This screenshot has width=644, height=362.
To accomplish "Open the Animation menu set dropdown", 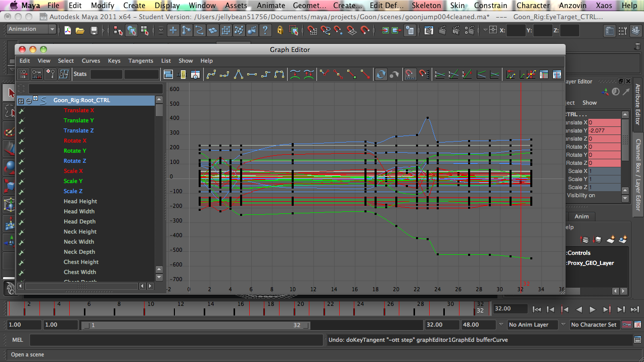I will pyautogui.click(x=32, y=29).
